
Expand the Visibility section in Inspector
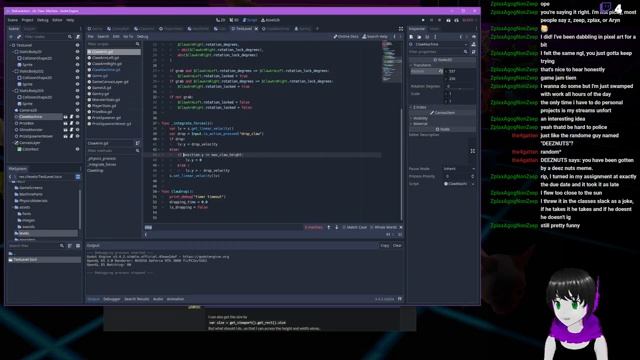(x=420, y=118)
